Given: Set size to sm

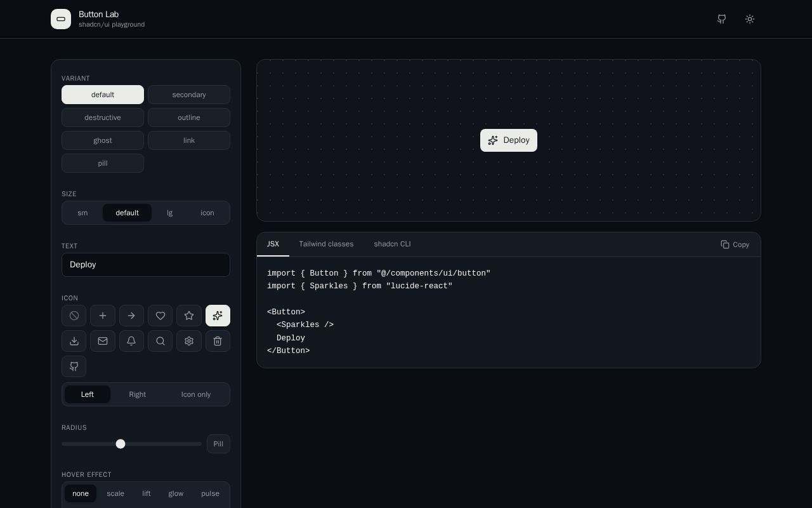Looking at the screenshot, I should [x=82, y=213].
